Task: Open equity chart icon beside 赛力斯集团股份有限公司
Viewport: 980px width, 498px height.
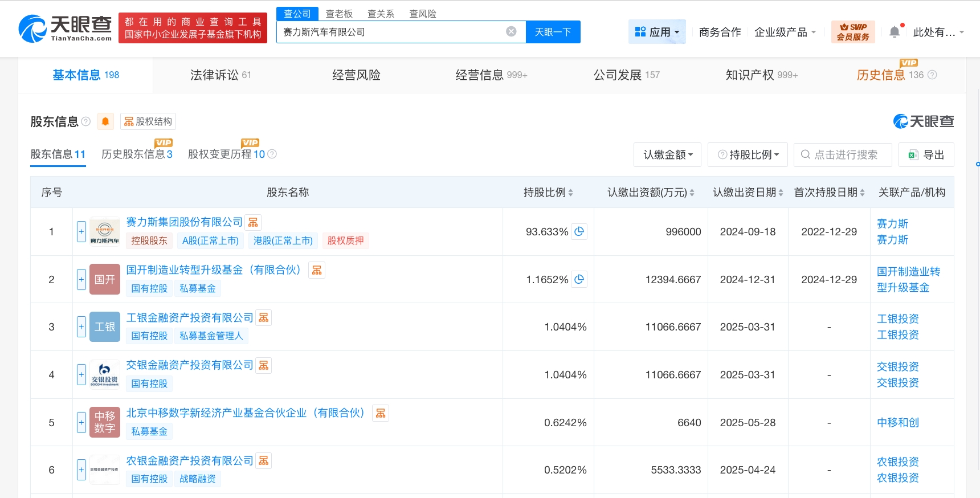Action: coord(254,222)
